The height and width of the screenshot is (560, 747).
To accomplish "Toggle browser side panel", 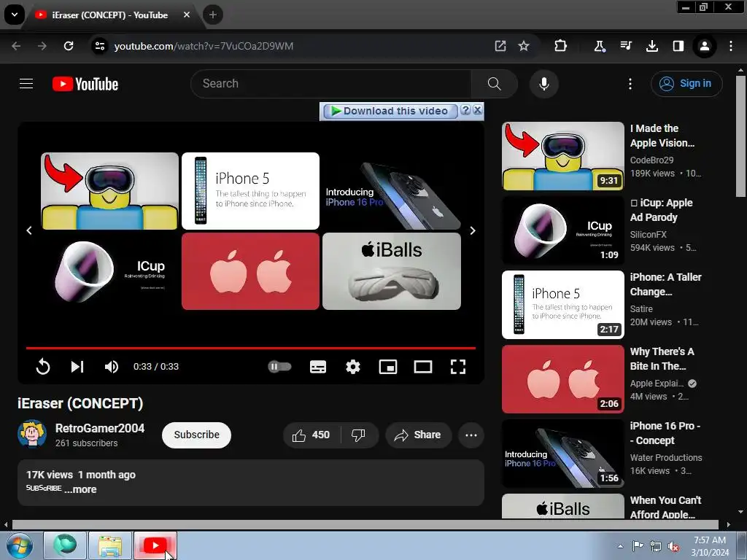I will tap(678, 46).
